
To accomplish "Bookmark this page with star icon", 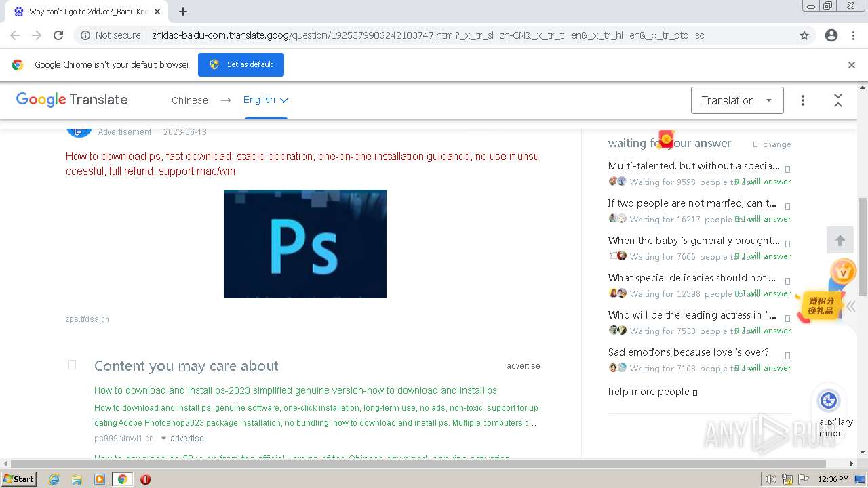I will 804,35.
